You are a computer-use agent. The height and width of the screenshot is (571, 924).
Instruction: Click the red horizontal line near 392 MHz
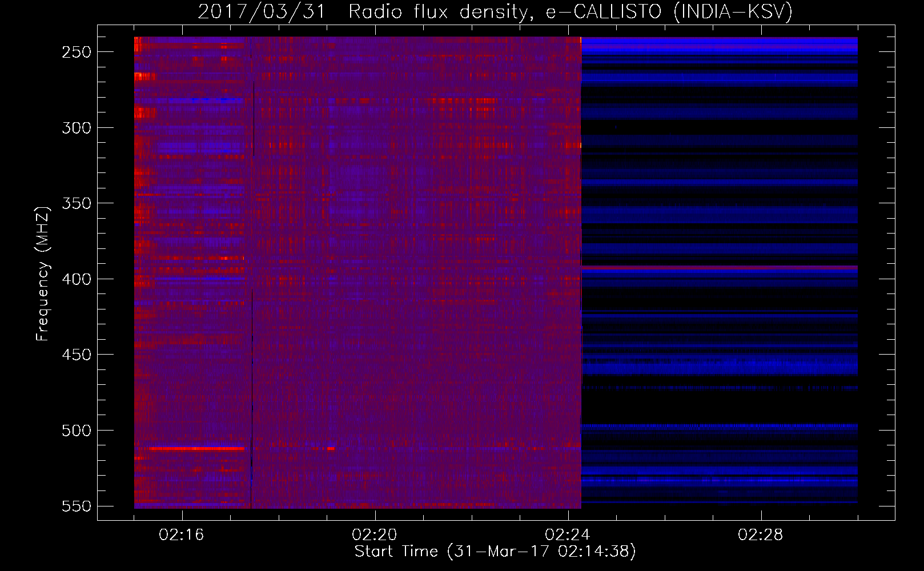pos(720,267)
